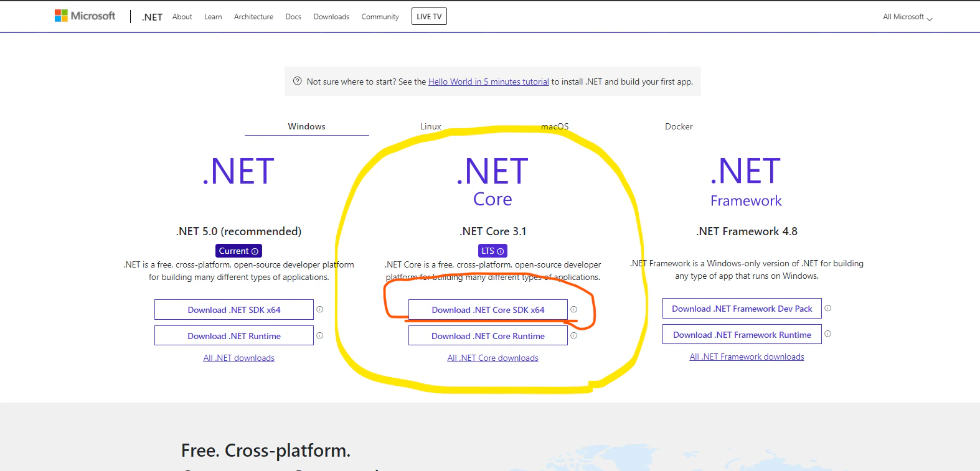Open the Community menu item

click(x=380, y=17)
